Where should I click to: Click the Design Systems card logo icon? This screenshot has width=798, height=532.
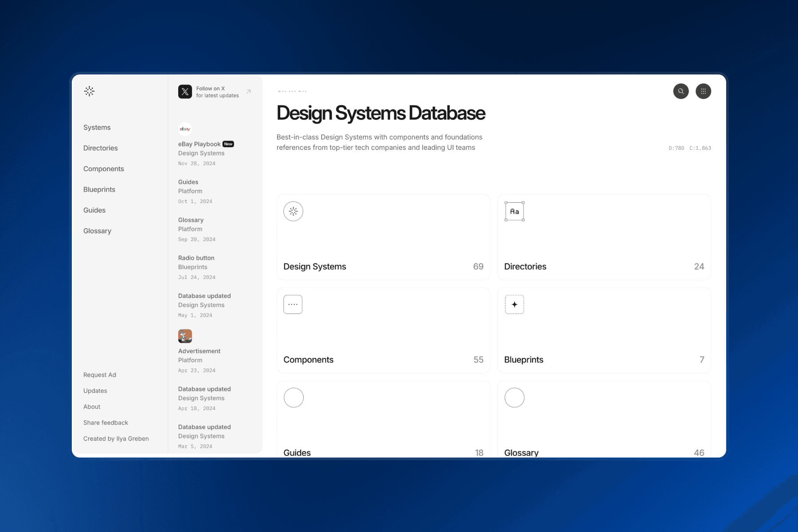tap(293, 211)
